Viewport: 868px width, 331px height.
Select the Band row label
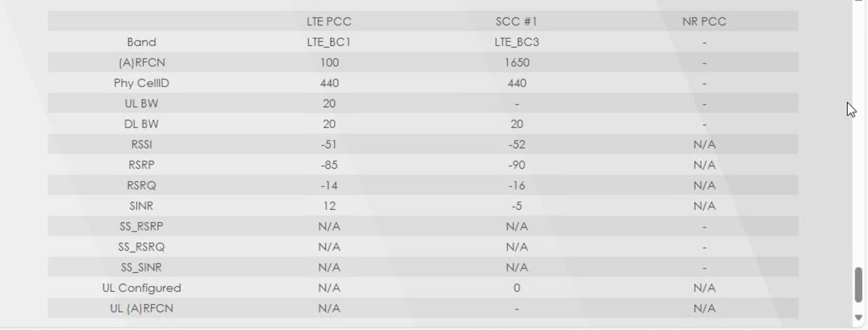pos(141,42)
